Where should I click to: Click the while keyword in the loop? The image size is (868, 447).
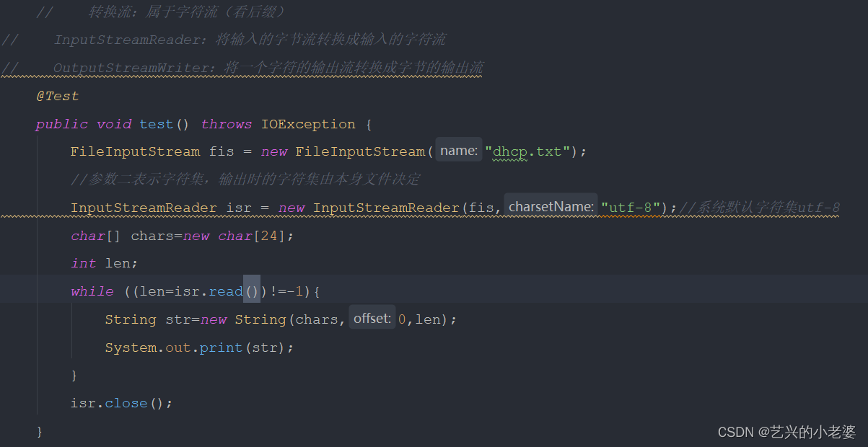click(x=92, y=291)
